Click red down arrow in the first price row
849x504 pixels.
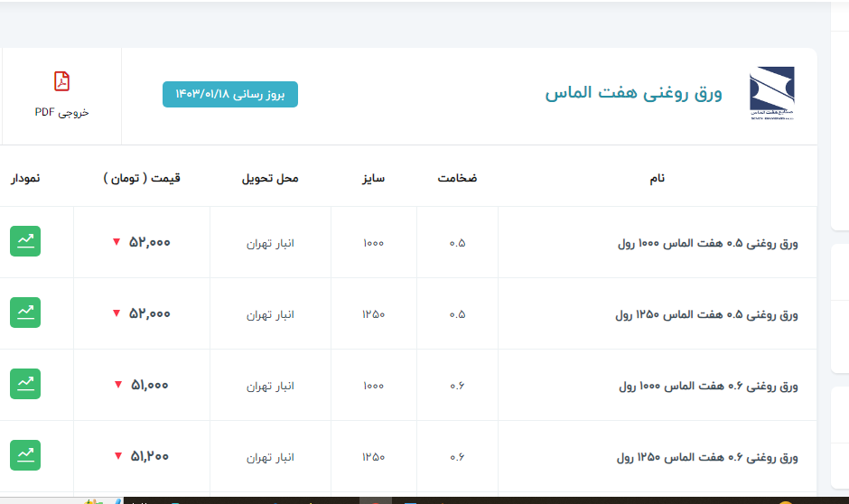click(x=116, y=242)
